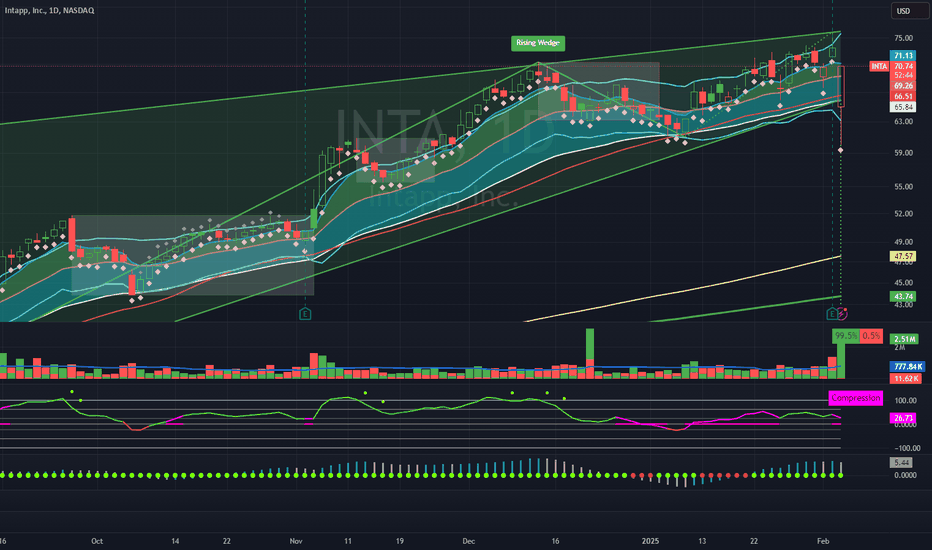Click the 69.26 indicator price label
Viewport: 932px width, 550px height.
(903, 86)
